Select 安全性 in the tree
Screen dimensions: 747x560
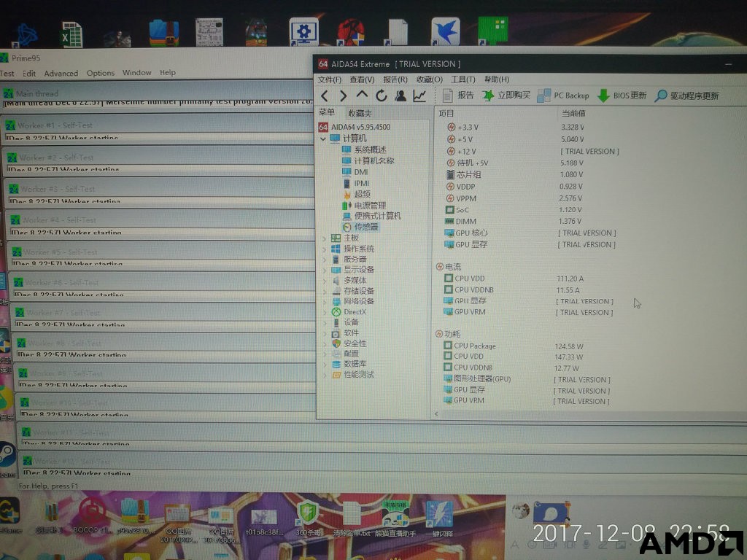[x=349, y=343]
